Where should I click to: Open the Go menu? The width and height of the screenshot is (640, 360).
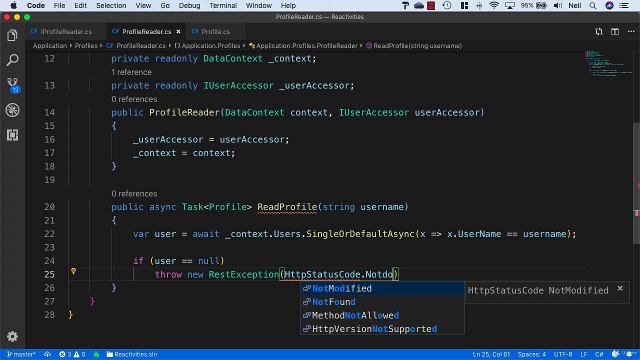[x=165, y=5]
